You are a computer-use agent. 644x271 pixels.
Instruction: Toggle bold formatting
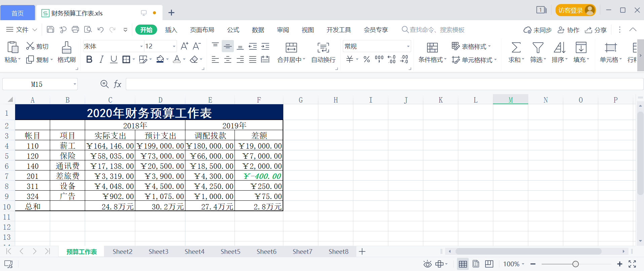tap(89, 60)
